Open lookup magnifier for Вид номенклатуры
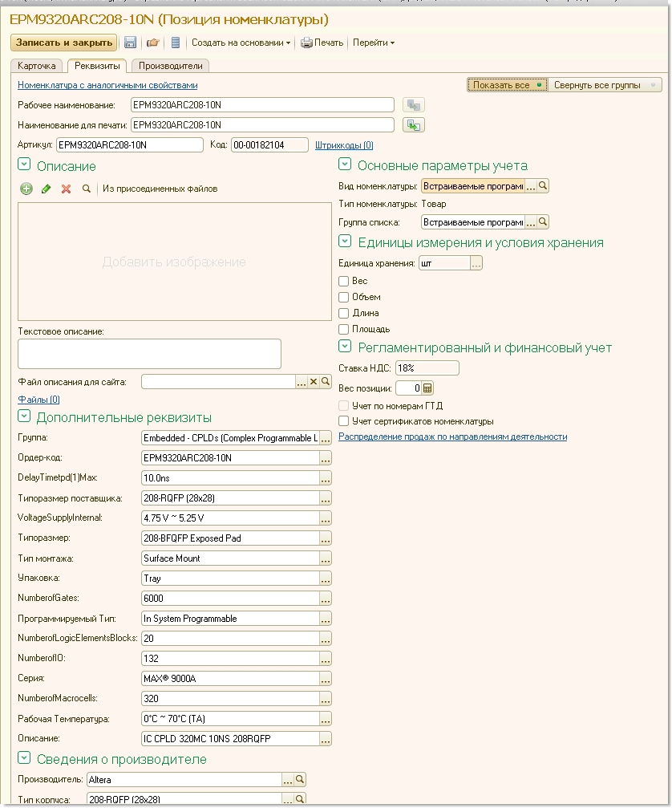The height and width of the screenshot is (808, 672). click(x=543, y=186)
